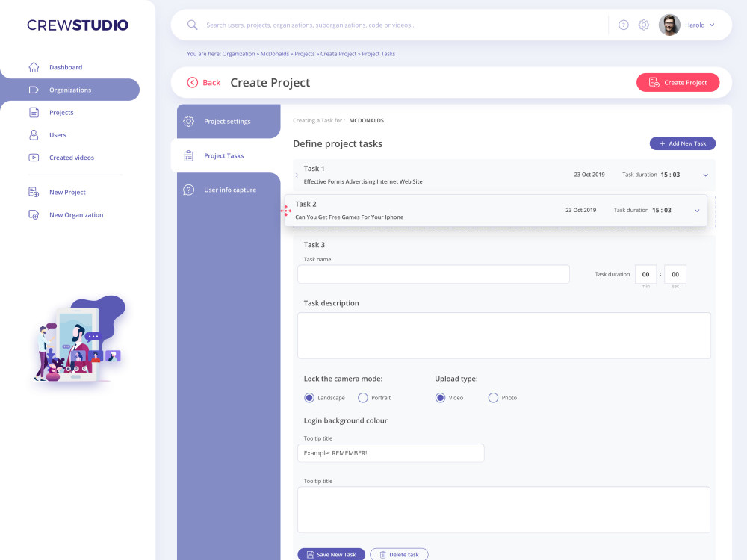Click the task duration minutes box
The image size is (747, 560).
point(645,274)
